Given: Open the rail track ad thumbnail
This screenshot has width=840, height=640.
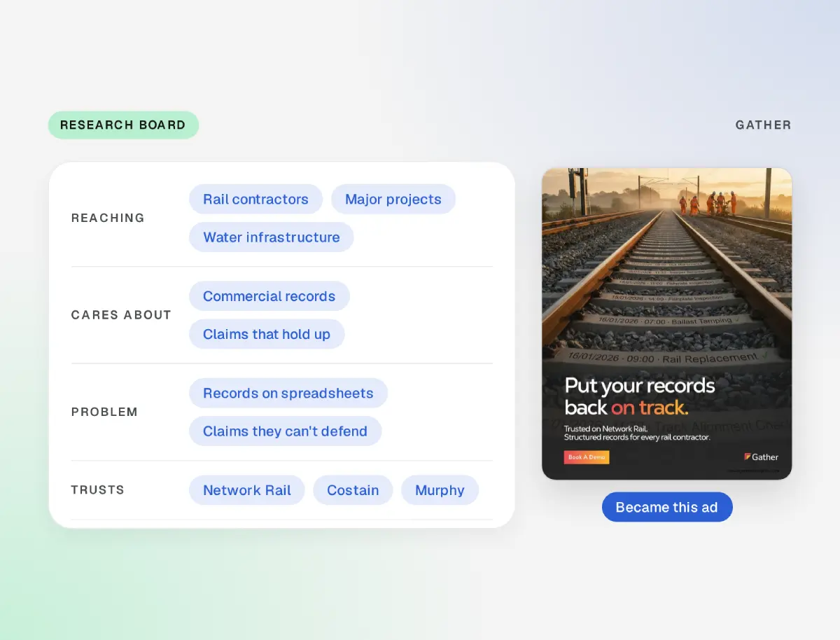Looking at the screenshot, I should pyautogui.click(x=667, y=324).
